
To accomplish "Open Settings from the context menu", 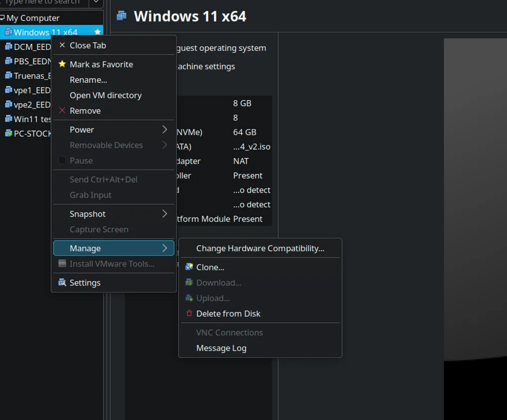I will pos(114,282).
